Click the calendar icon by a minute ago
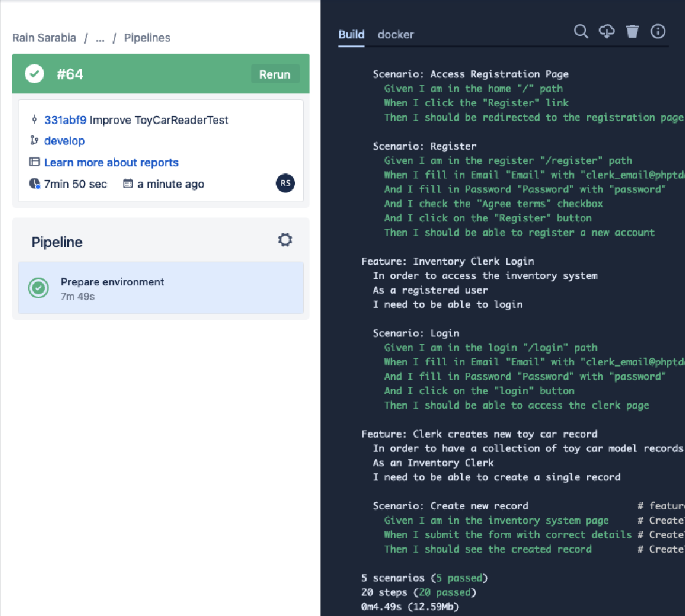 (x=128, y=184)
